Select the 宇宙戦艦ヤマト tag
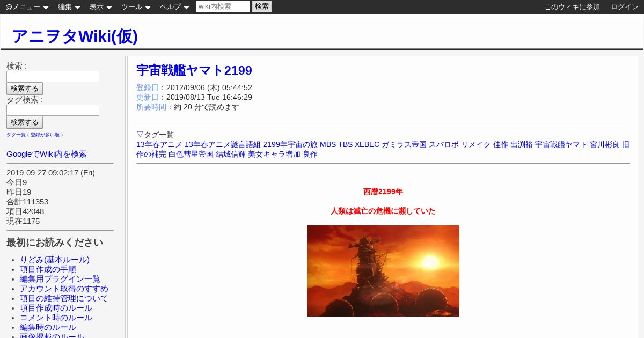644x338 pixels. (561, 144)
